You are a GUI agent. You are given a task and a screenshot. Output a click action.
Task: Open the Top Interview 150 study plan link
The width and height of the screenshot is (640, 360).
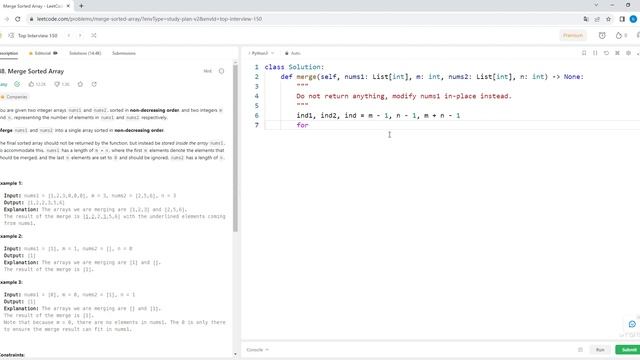point(38,36)
